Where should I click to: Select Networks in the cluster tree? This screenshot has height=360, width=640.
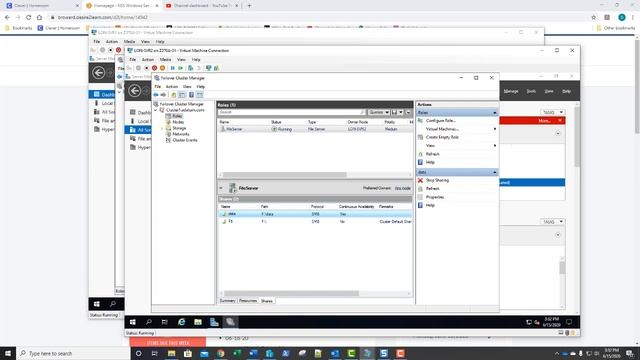180,134
